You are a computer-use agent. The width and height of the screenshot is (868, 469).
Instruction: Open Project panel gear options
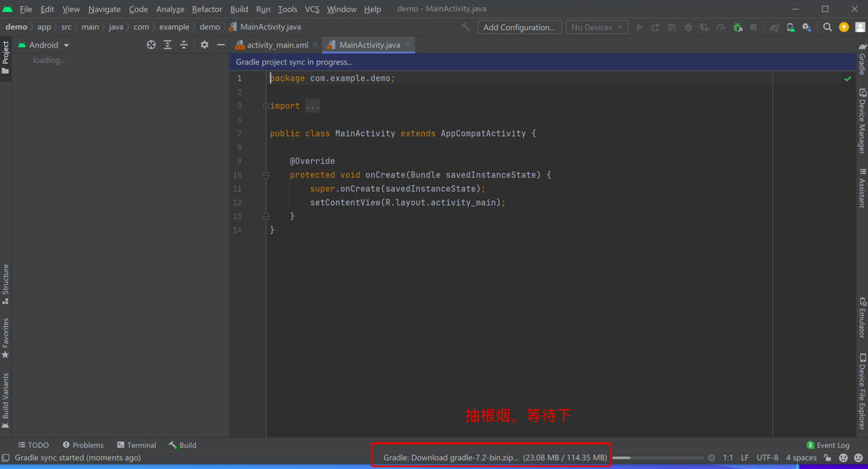coord(204,45)
